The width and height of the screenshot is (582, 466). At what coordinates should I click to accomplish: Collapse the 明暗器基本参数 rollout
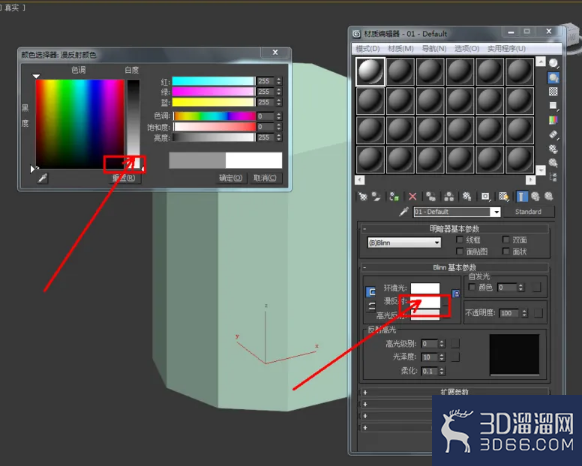454,228
